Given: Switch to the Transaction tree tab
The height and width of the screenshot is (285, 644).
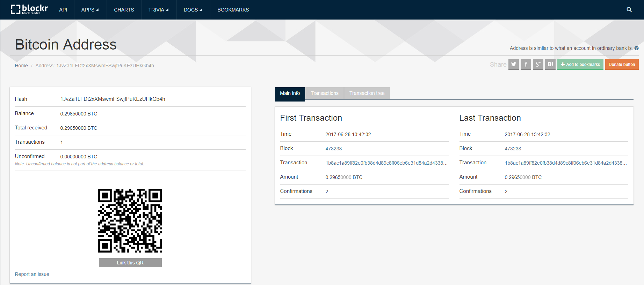Looking at the screenshot, I should click(367, 93).
